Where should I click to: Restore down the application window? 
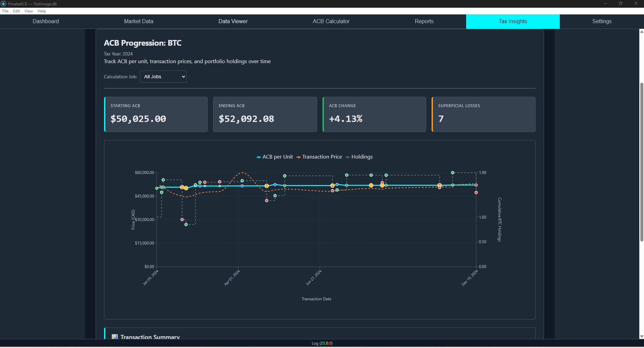click(620, 4)
